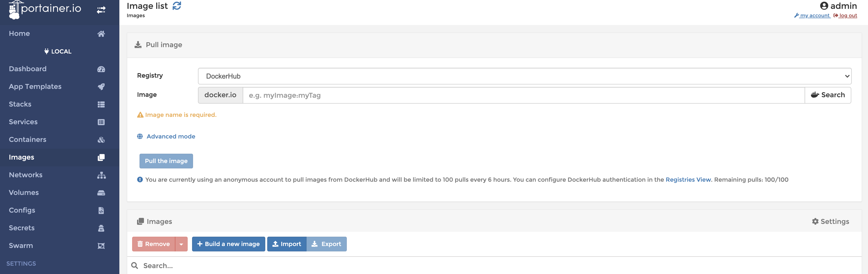This screenshot has height=274, width=868.
Task: Click the DockerHub Search button
Action: click(827, 95)
